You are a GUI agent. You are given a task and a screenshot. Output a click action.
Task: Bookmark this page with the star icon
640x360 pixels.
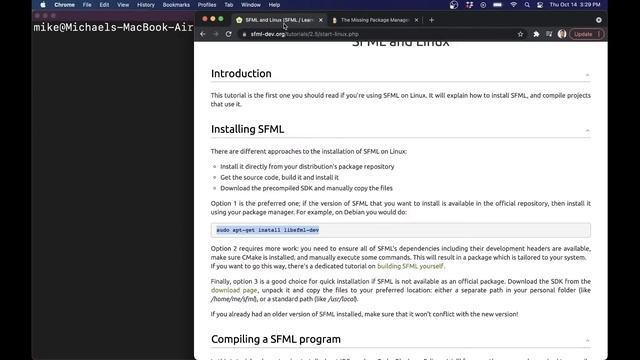pos(520,34)
